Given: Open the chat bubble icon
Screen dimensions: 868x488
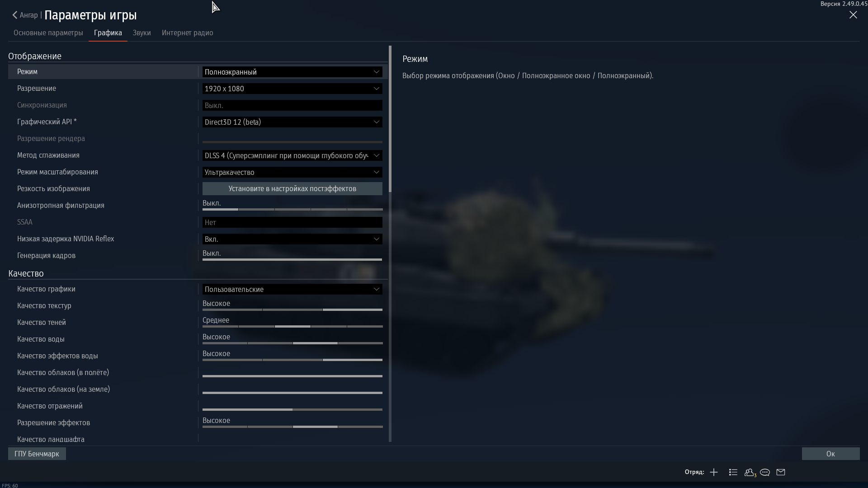Looking at the screenshot, I should [x=765, y=472].
